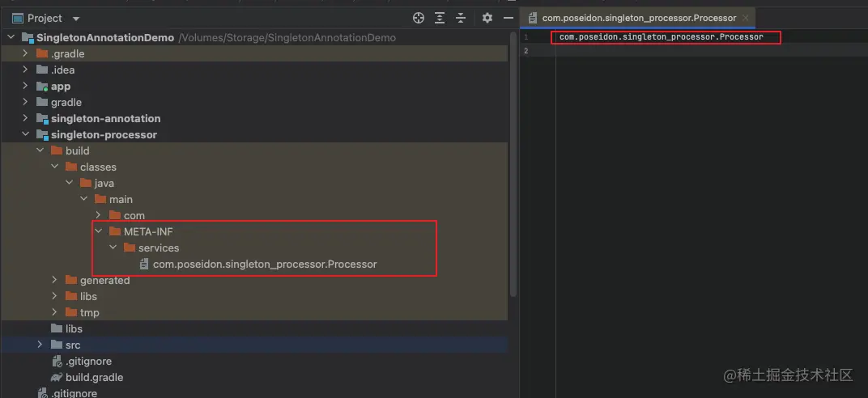The width and height of the screenshot is (868, 398).
Task: Select the com.poseidon.singleton_processor.Processor editor tab
Action: [x=638, y=18]
